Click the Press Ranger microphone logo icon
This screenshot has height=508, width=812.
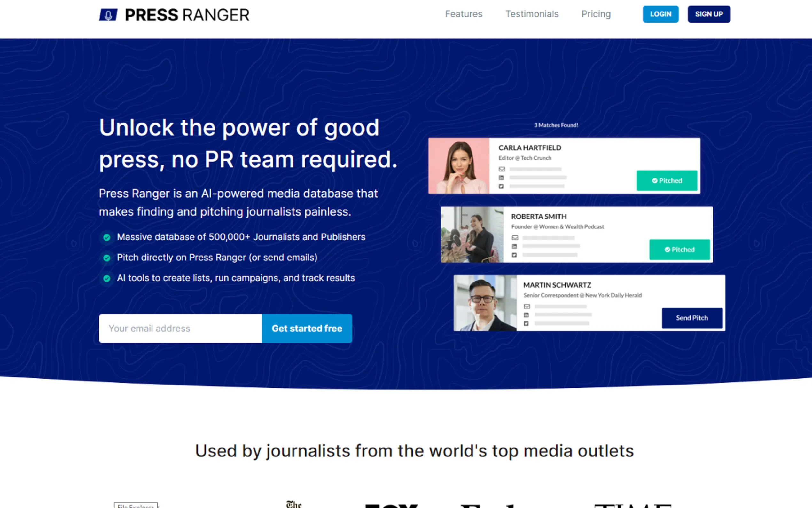point(108,15)
